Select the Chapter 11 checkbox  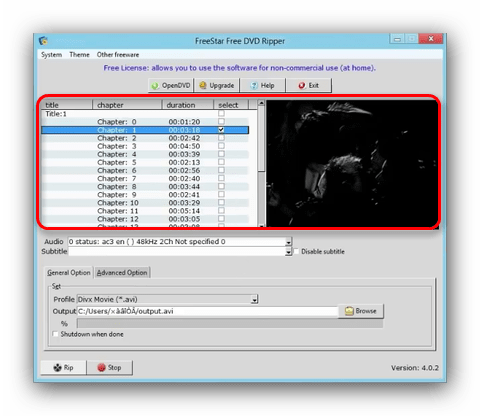pos(221,210)
